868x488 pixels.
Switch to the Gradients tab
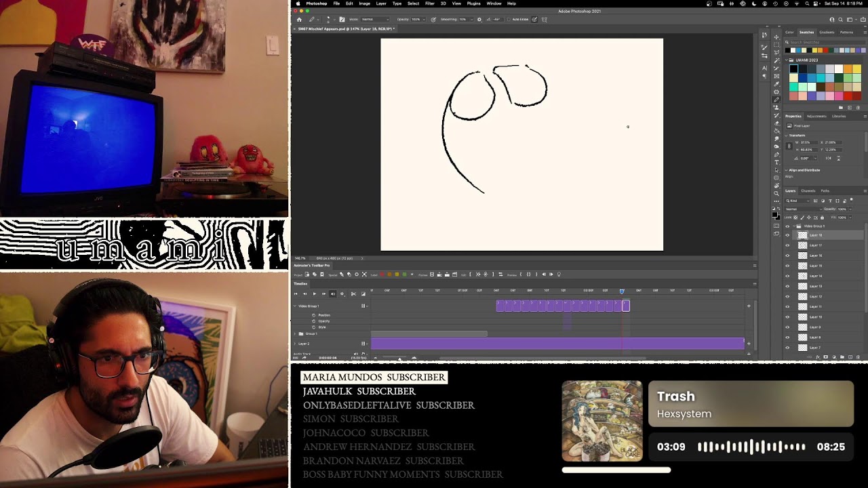pos(827,33)
